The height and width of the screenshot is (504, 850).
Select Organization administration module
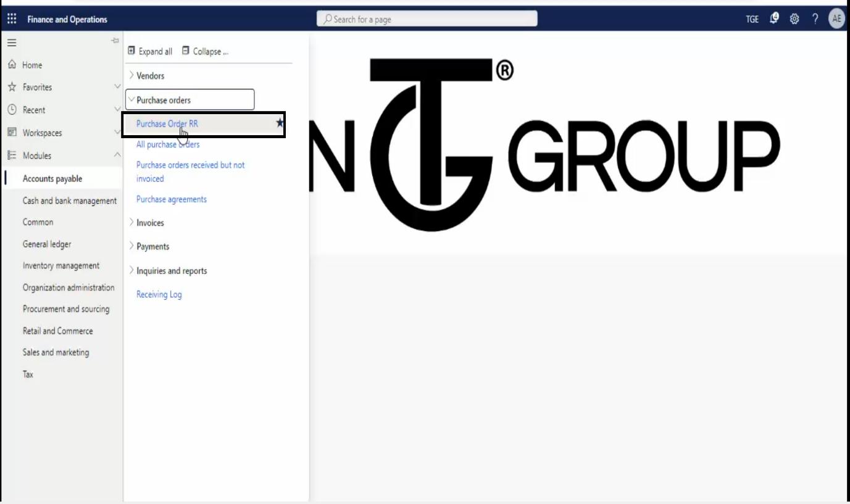click(69, 287)
